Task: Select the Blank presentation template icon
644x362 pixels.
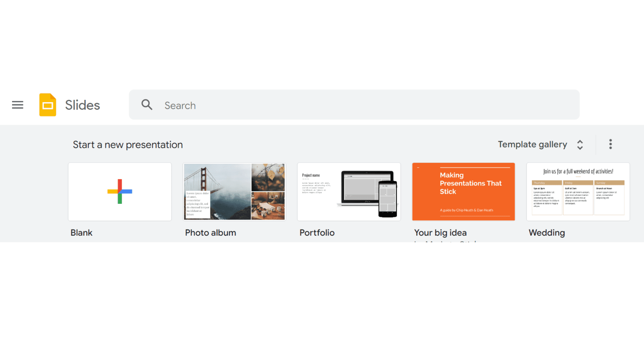Action: (x=120, y=192)
